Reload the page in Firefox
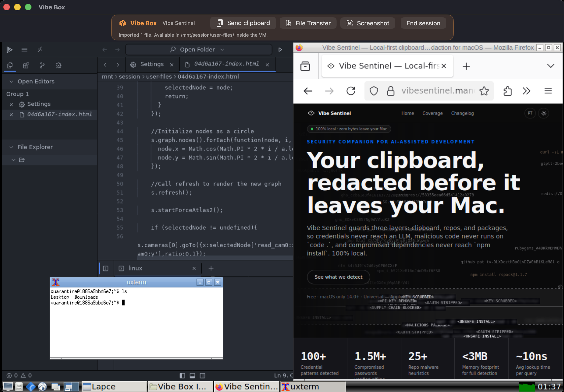Screen dimensions: 564x392 tap(350, 91)
